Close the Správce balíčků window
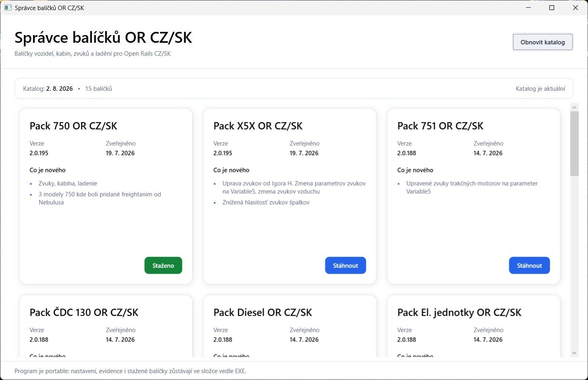The image size is (588, 380). [x=576, y=8]
